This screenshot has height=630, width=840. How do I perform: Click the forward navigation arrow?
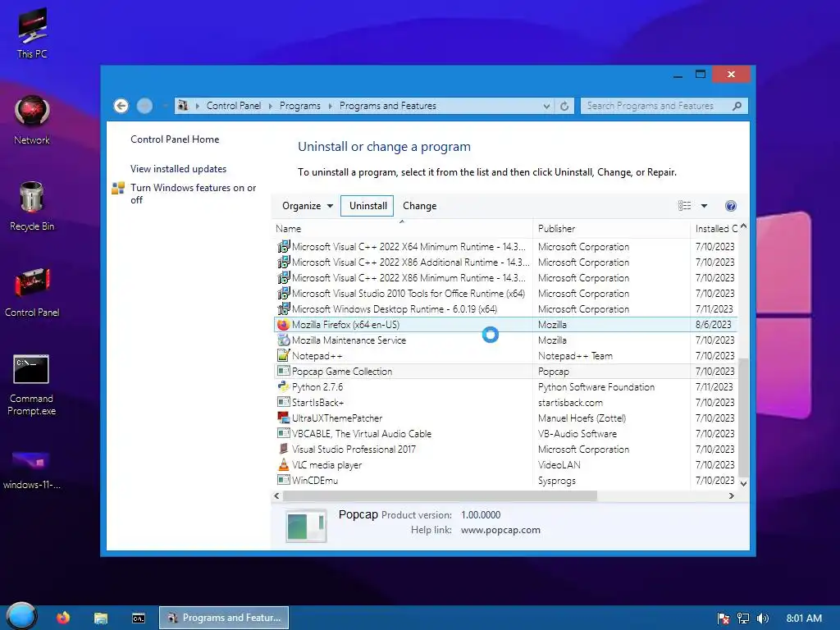click(x=144, y=106)
